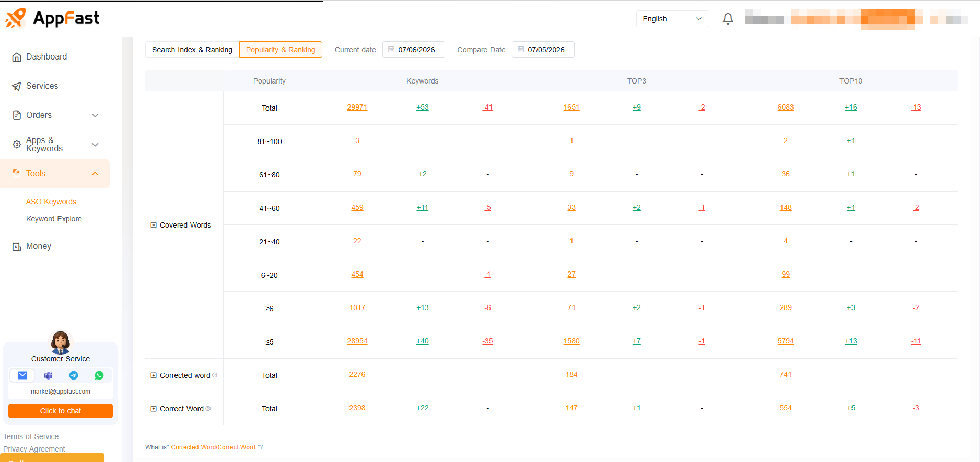Expand the Corrected word rows
980x462 pixels.
click(x=154, y=375)
